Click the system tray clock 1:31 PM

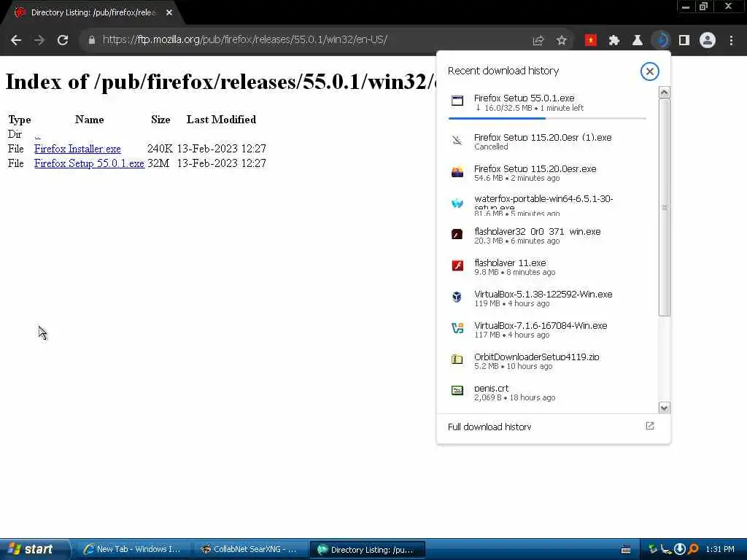point(720,549)
